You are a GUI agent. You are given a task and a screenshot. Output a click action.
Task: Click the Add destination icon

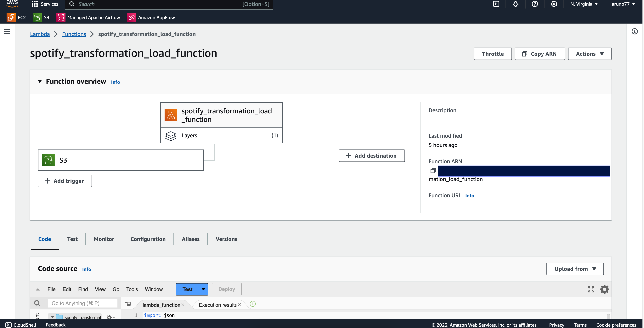pos(348,156)
